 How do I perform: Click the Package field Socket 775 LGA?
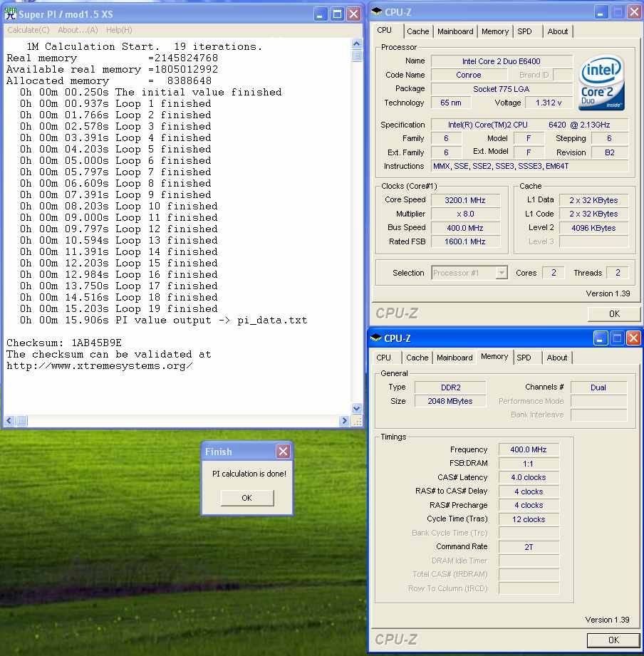point(502,89)
